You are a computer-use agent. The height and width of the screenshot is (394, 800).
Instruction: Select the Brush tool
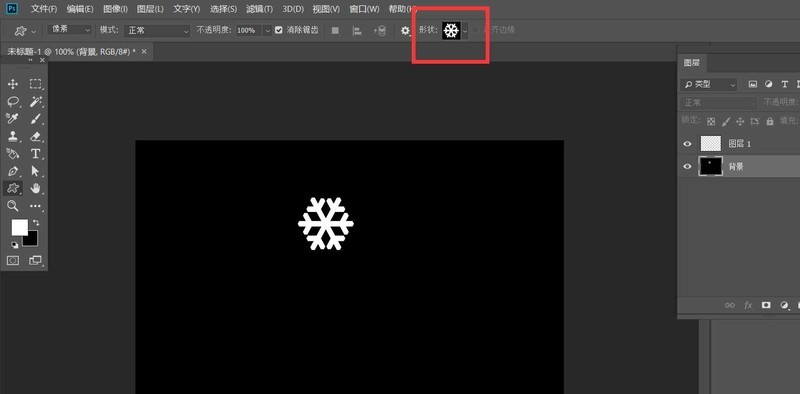[35, 119]
